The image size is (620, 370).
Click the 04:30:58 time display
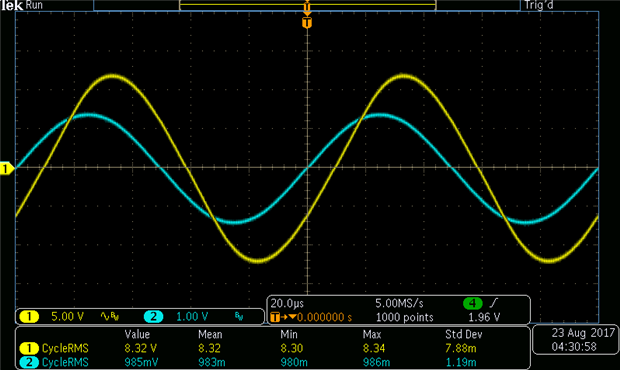pos(574,347)
